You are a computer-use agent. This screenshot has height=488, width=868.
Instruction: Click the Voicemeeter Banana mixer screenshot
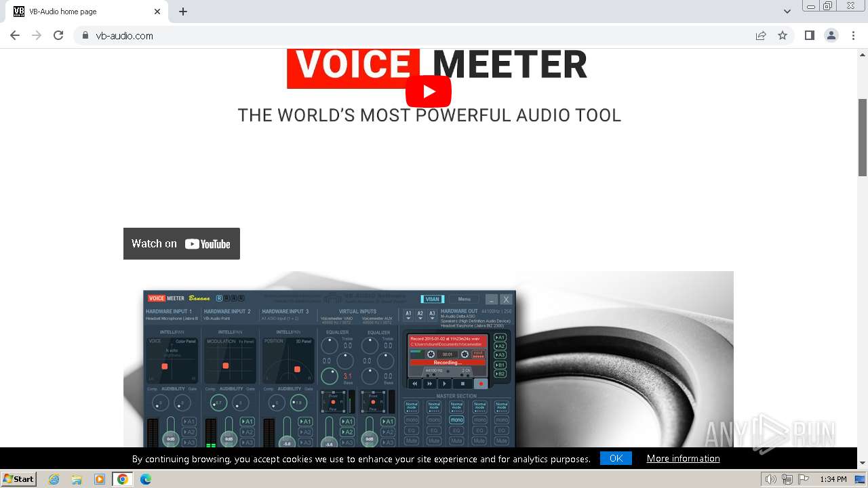point(330,369)
